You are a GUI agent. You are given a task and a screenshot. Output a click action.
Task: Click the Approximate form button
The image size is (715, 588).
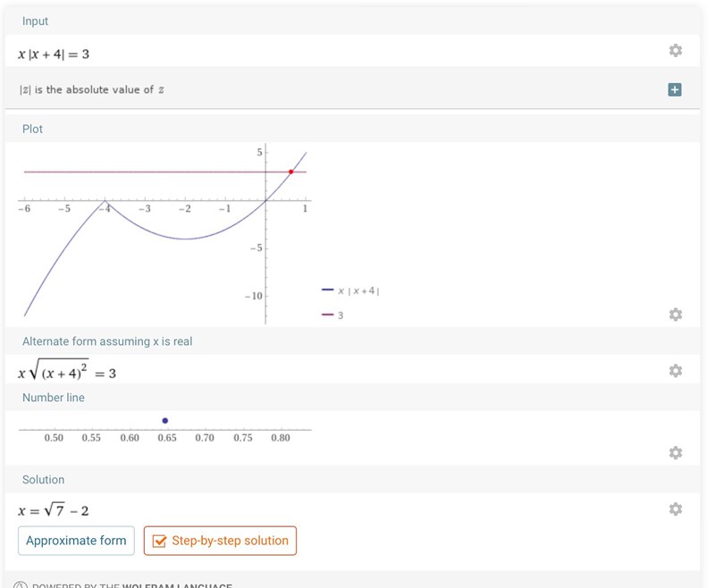77,541
